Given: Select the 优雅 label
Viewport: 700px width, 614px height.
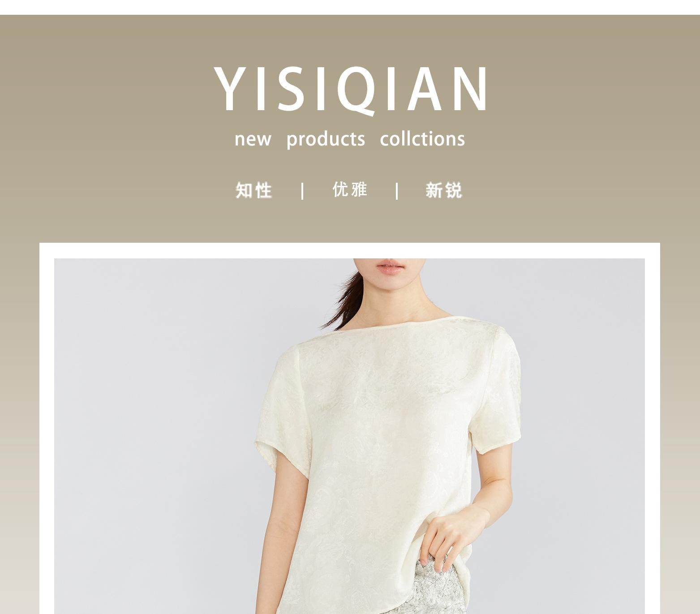Looking at the screenshot, I should [350, 189].
